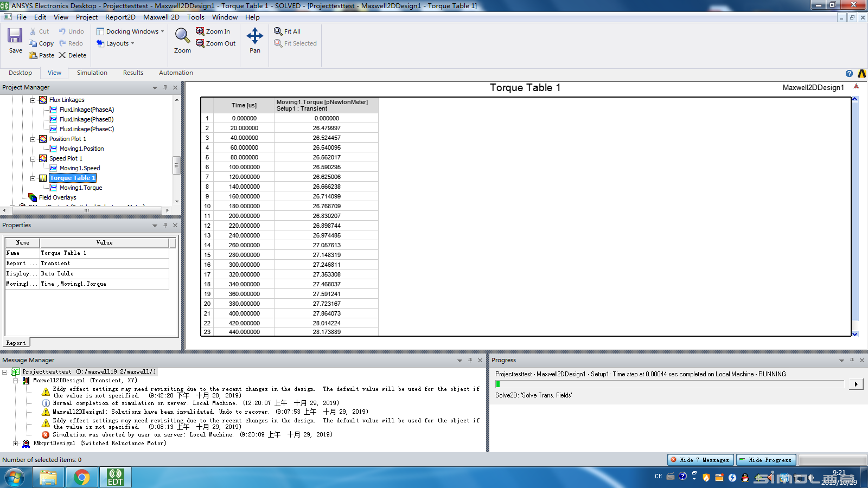Expand the RMxprtDesign1 message node
Image resolution: width=868 pixels, height=488 pixels.
[x=16, y=444]
